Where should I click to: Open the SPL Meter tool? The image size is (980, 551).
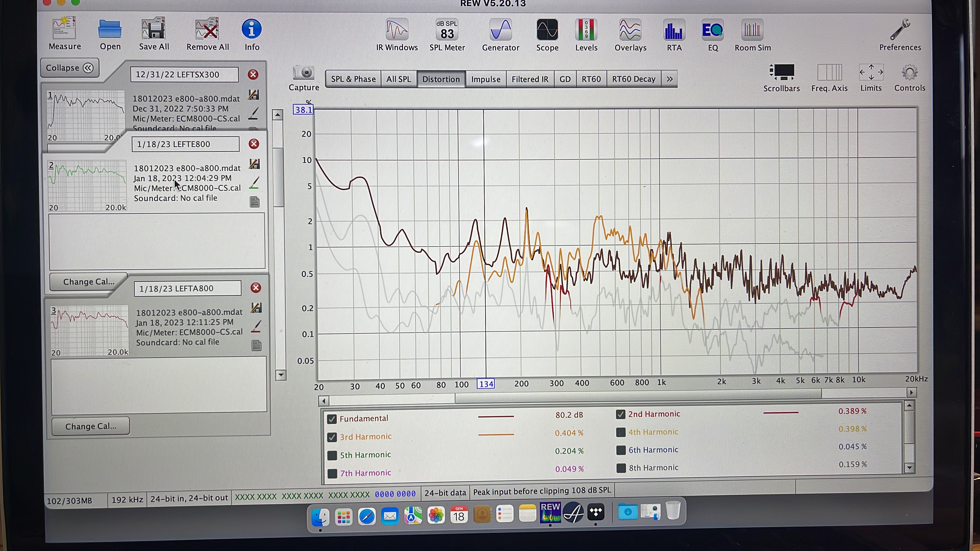coord(447,30)
